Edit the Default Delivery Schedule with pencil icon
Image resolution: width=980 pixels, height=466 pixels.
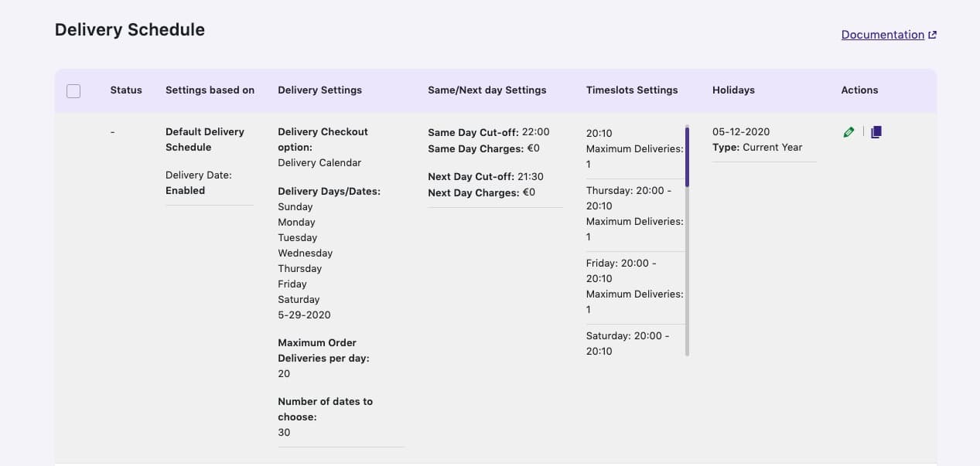click(849, 132)
